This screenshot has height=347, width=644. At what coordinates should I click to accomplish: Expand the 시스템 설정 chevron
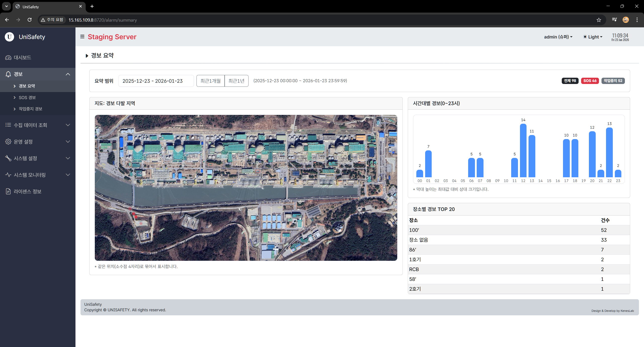[68, 158]
